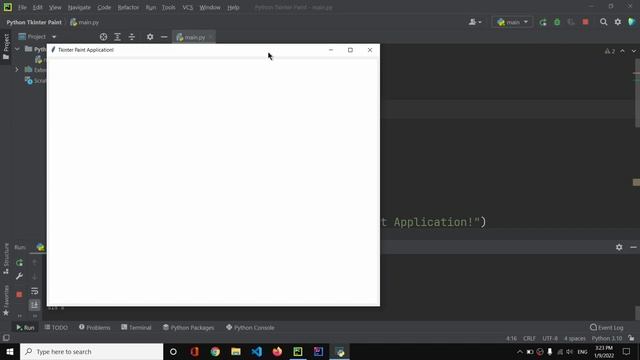Image resolution: width=640 pixels, height=360 pixels.
Task: Open Visual Studio Code from the taskbar
Action: (257, 351)
